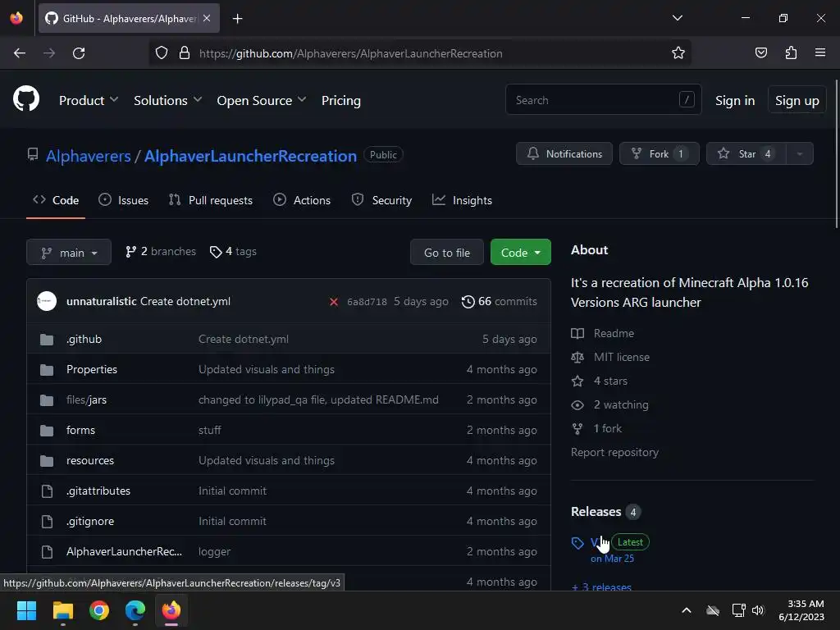Image resolution: width=840 pixels, height=630 pixels.
Task: Click the site padlock icon
Action: [185, 52]
